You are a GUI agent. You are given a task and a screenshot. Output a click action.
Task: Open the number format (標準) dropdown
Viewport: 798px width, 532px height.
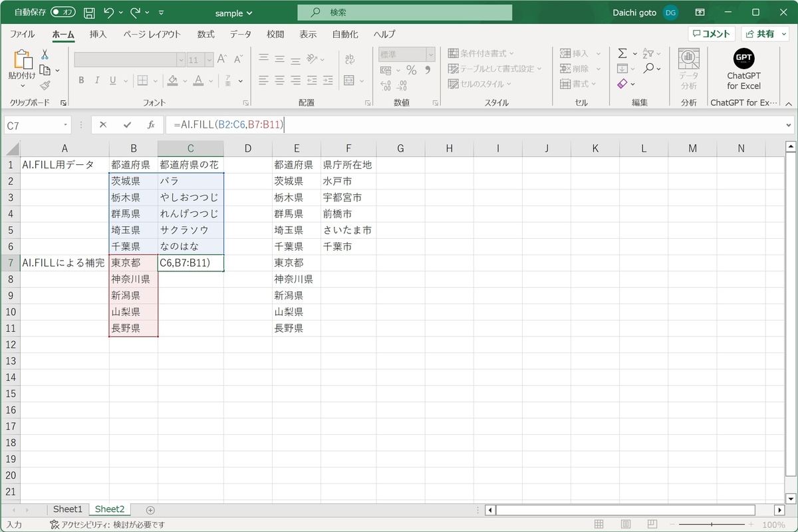click(x=431, y=54)
